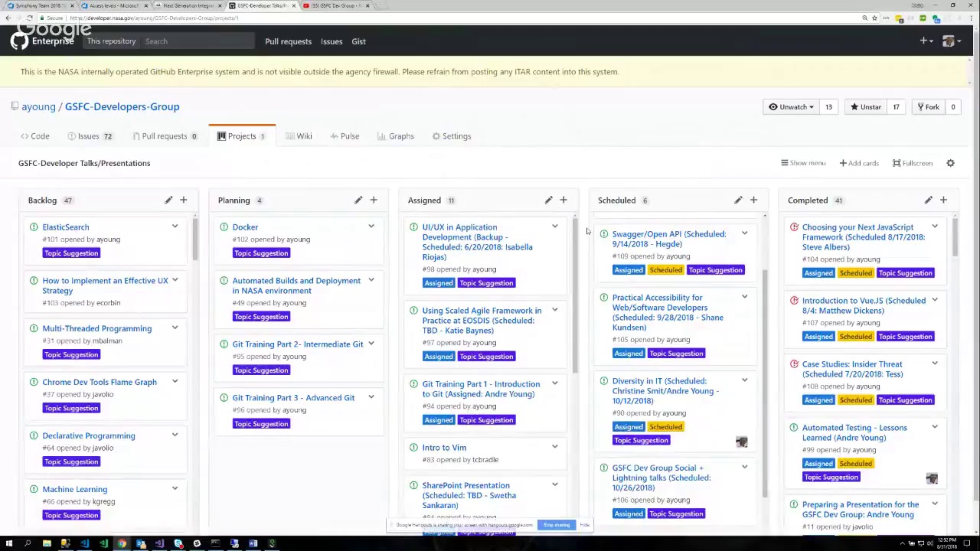The image size is (980, 551).
Task: Open the Intro to Vim card dropdown
Action: click(554, 447)
